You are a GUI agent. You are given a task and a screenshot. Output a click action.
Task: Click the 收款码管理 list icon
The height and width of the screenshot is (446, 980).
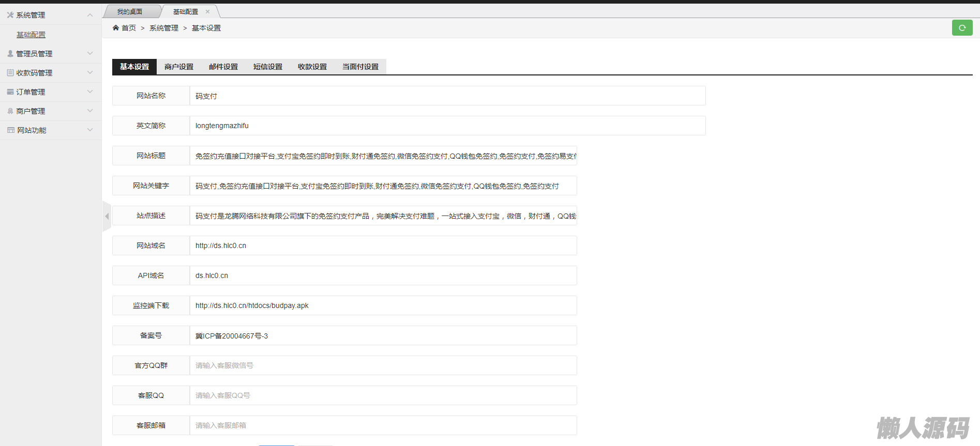(x=10, y=73)
